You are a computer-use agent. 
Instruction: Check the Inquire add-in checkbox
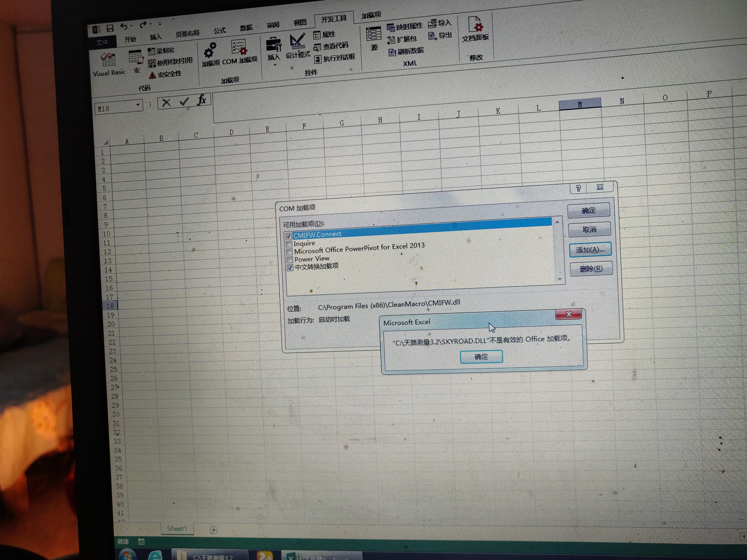click(289, 244)
